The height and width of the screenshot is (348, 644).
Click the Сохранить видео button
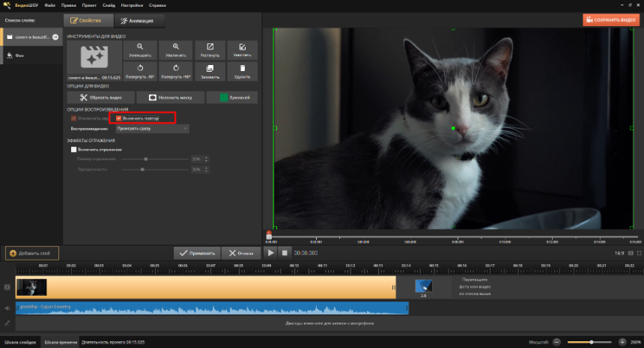tap(610, 20)
